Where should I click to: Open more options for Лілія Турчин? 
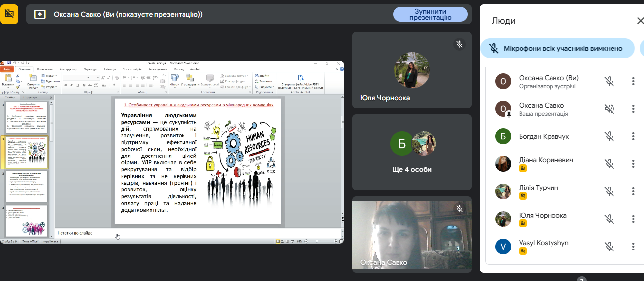633,191
